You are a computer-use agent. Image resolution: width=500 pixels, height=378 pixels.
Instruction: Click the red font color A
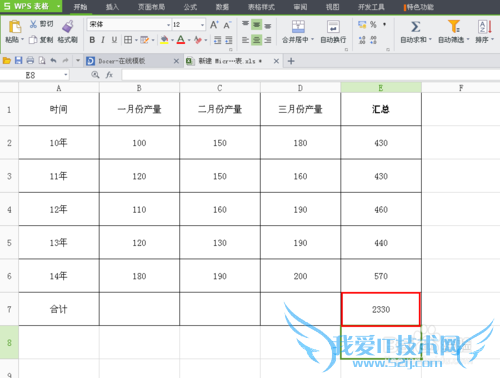click(181, 40)
